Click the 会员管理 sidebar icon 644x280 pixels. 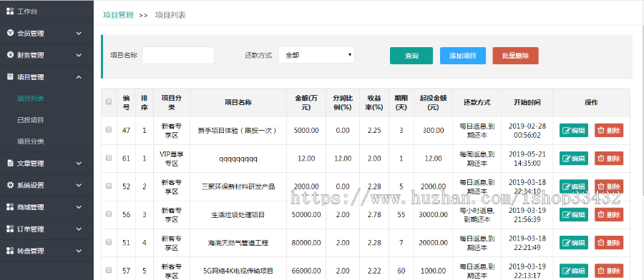point(10,33)
